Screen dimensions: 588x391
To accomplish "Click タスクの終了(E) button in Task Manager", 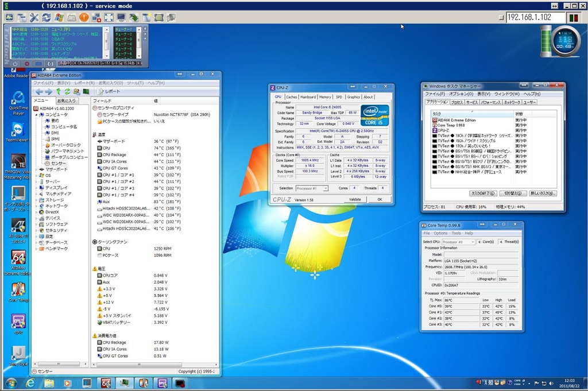I will point(483,193).
